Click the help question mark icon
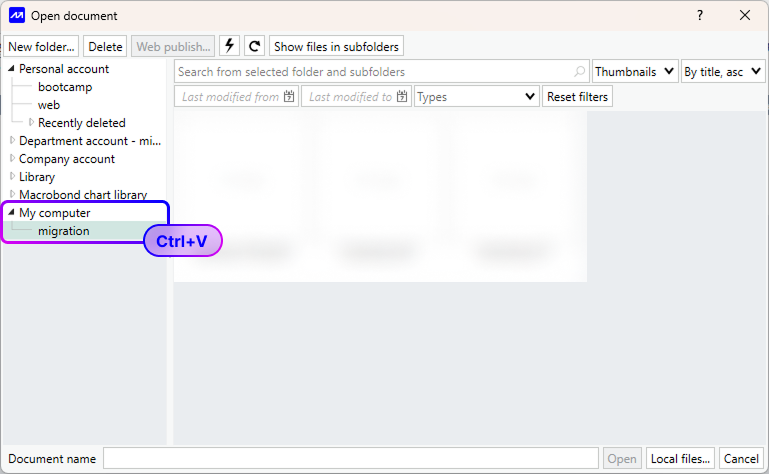Viewport: 769px width, 474px height. (700, 15)
